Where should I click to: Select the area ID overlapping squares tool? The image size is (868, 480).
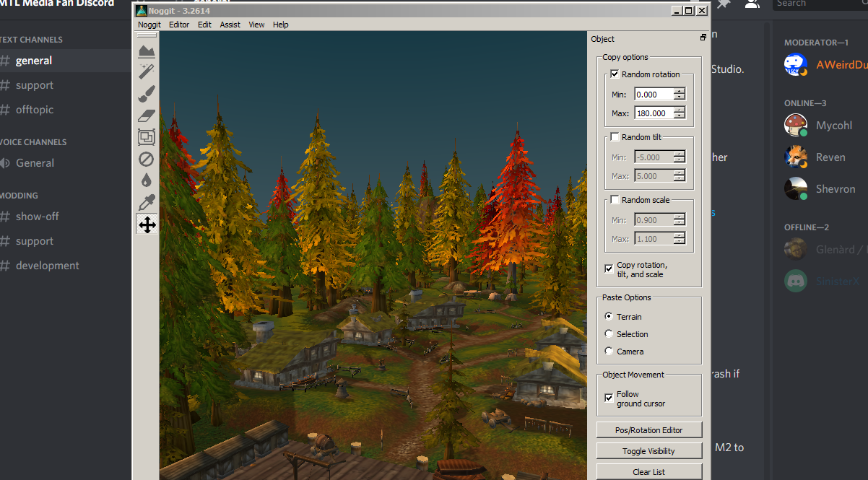147,136
